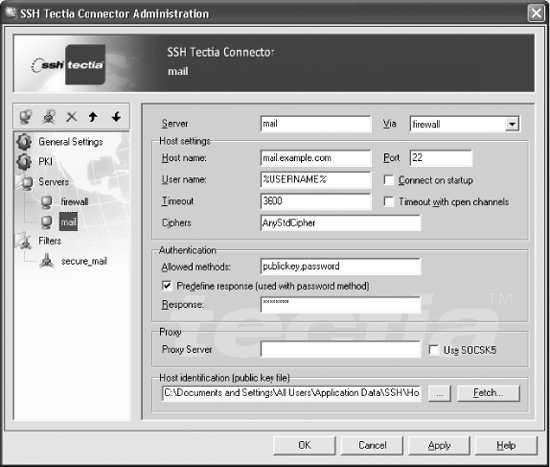550x467 pixels.
Task: Enable Connect on startup checkbox
Action: click(x=389, y=180)
